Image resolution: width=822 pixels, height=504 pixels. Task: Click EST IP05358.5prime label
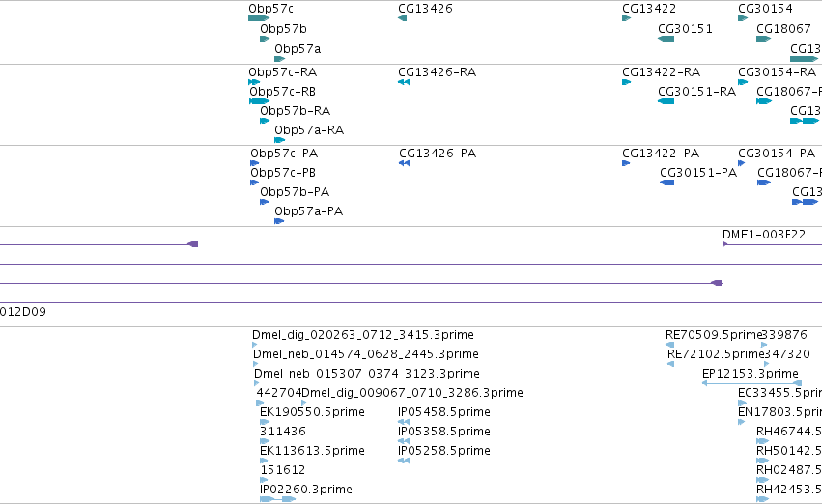[x=444, y=432]
